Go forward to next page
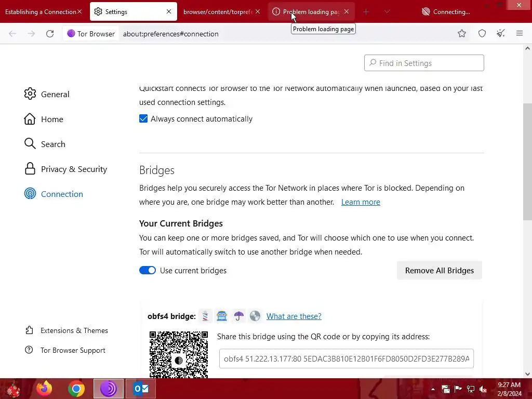 pos(31,34)
